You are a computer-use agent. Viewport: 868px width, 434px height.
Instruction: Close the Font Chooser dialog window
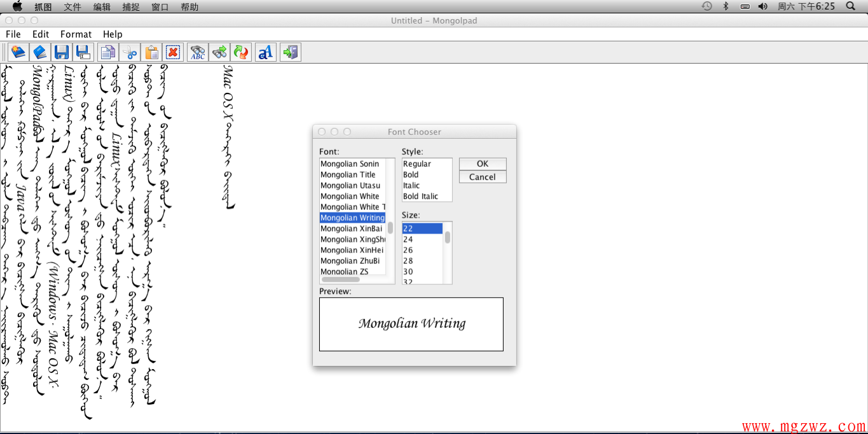322,132
